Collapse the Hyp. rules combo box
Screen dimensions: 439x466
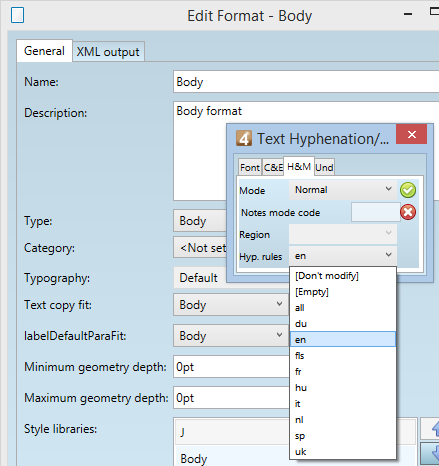(x=343, y=256)
